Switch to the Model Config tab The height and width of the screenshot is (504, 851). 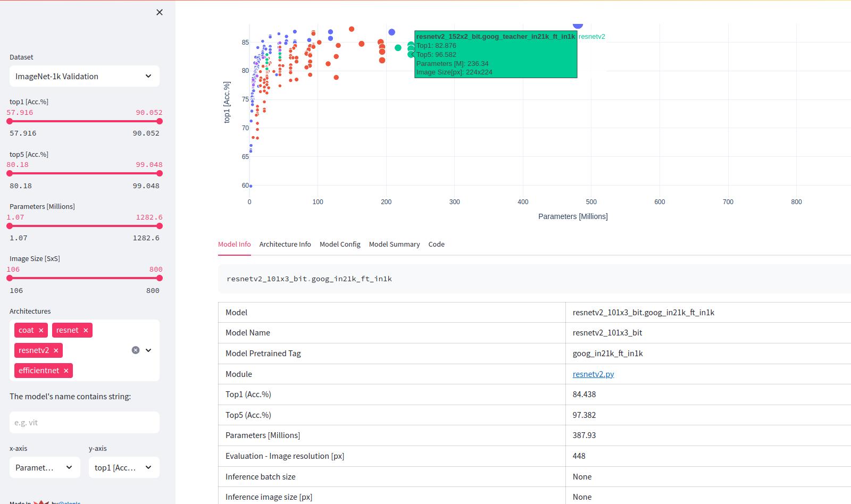coord(340,244)
